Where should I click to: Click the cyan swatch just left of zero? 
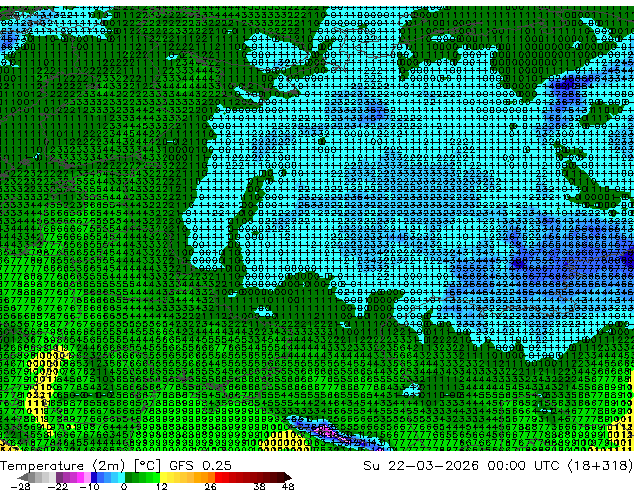pos(121,477)
